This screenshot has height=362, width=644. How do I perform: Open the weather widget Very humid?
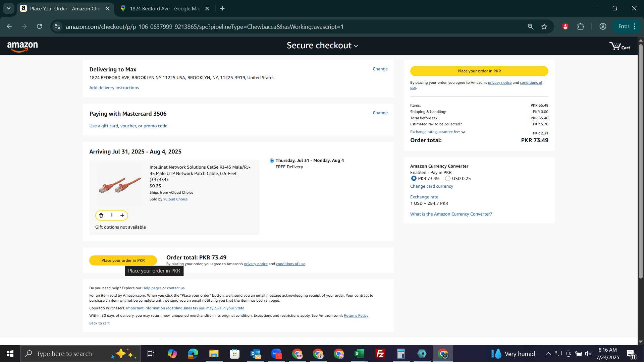(513, 354)
